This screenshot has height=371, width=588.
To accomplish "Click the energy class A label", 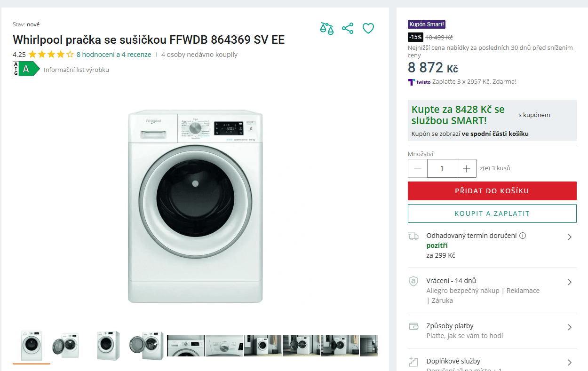I will pyautogui.click(x=26, y=69).
